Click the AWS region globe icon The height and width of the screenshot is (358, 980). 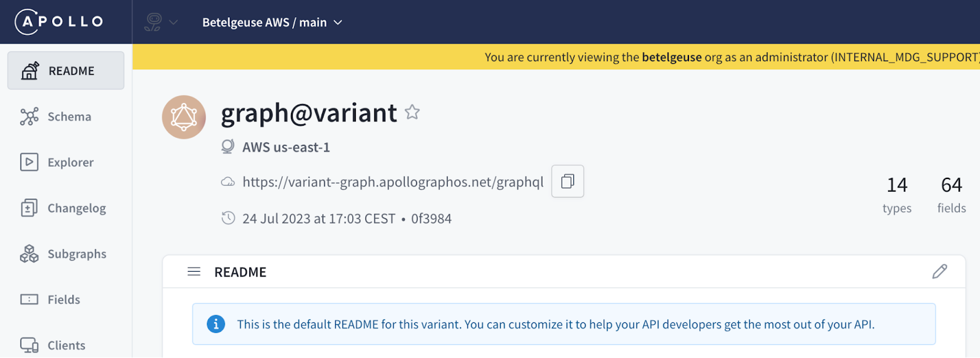click(x=228, y=147)
